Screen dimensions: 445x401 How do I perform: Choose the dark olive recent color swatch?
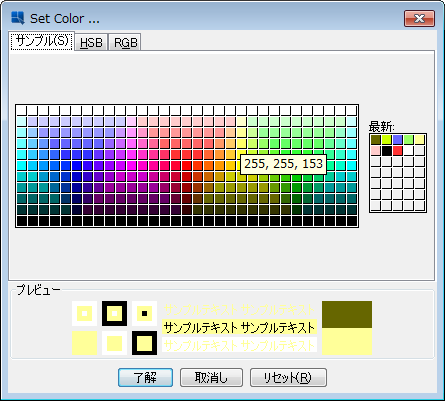coord(376,140)
